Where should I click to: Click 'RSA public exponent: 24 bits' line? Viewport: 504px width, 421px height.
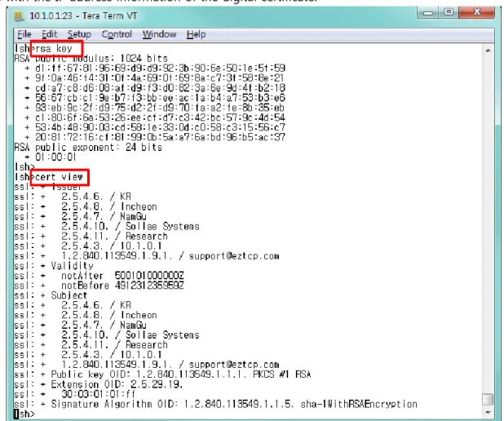(88, 148)
